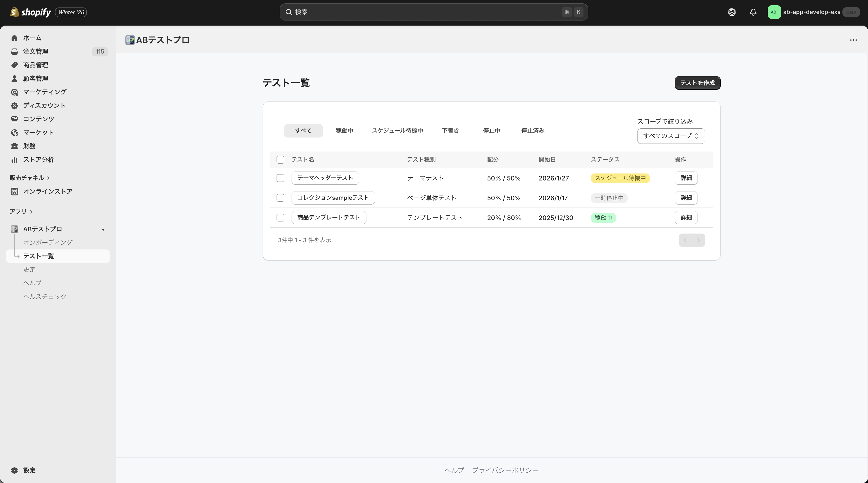
Task: Check the テーマヘッダーテスト row checkbox
Action: coord(280,178)
